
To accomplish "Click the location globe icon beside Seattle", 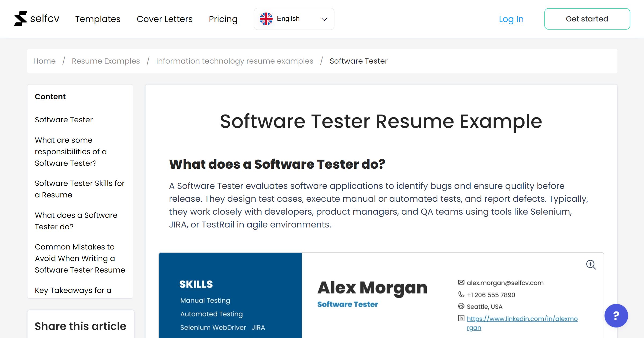I will pos(461,306).
